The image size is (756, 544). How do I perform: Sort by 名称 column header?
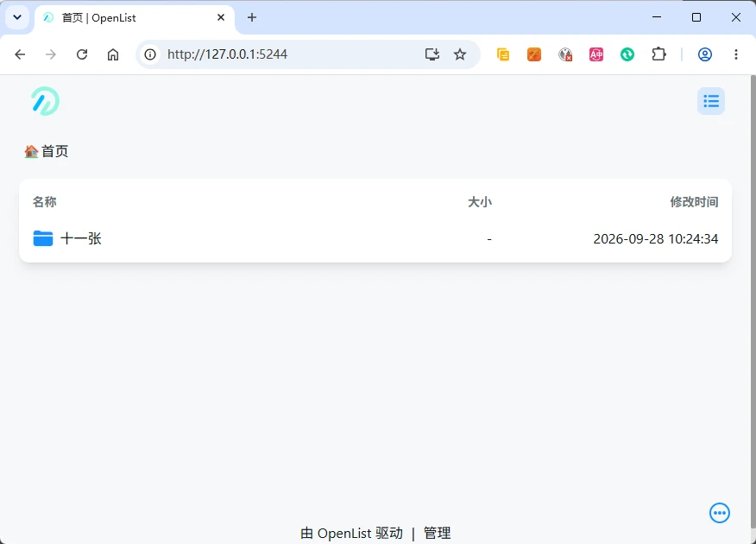44,201
